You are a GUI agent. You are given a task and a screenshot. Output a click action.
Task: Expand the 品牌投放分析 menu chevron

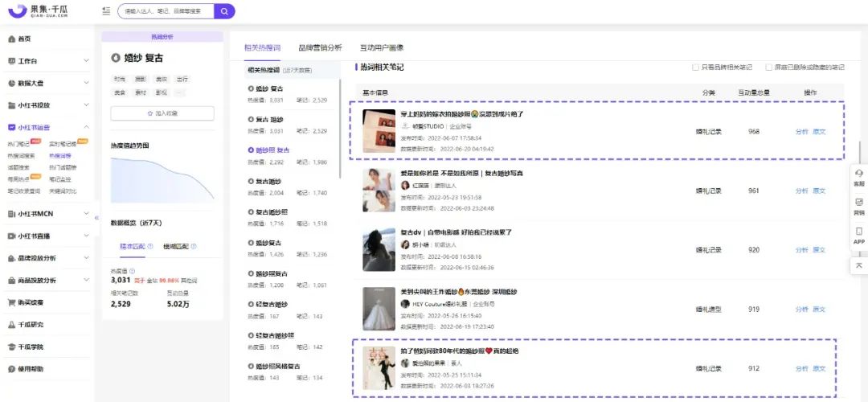(x=86, y=258)
